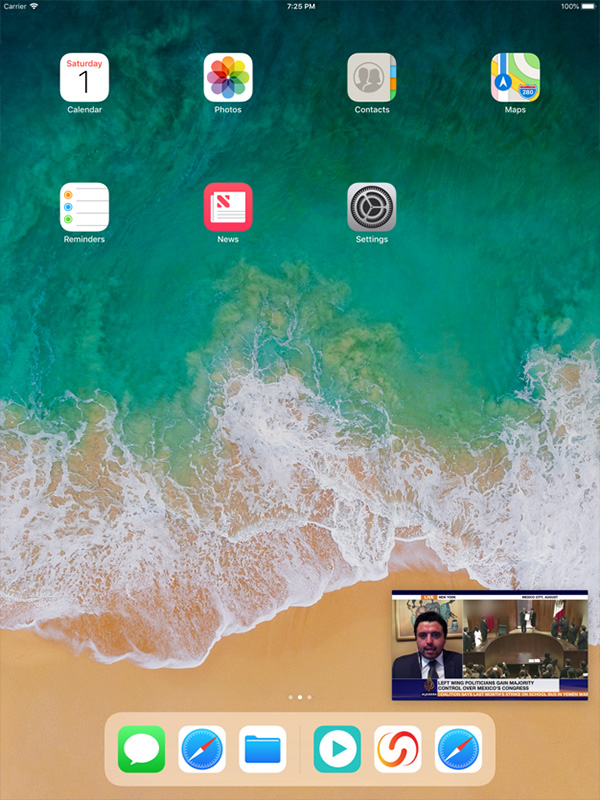Image resolution: width=600 pixels, height=800 pixels.
Task: Launch the teal play-button app in dock
Action: point(337,749)
